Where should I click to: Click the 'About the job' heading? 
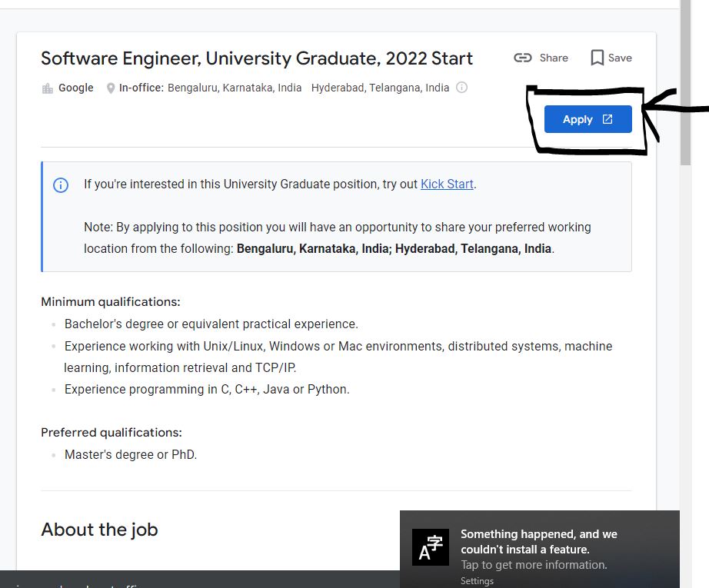click(99, 530)
